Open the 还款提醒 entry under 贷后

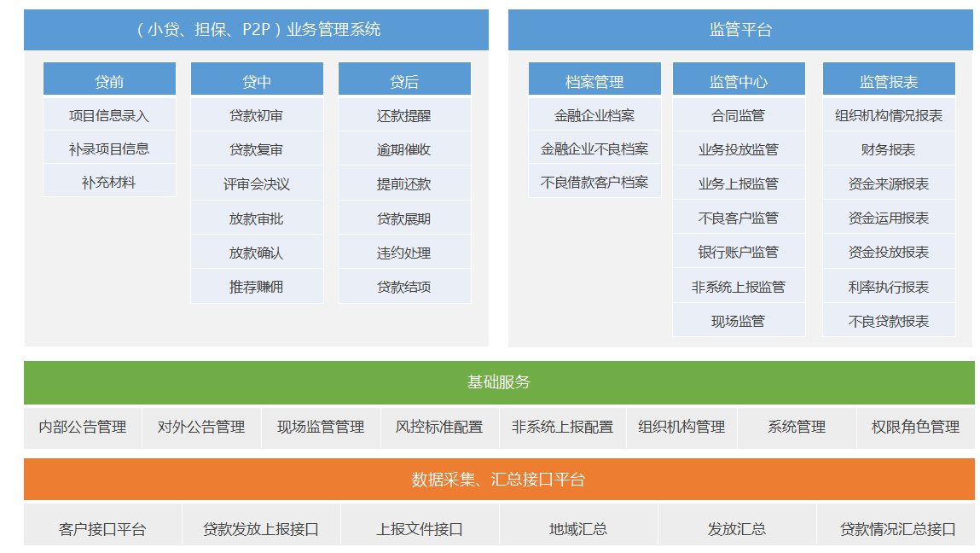[x=404, y=115]
